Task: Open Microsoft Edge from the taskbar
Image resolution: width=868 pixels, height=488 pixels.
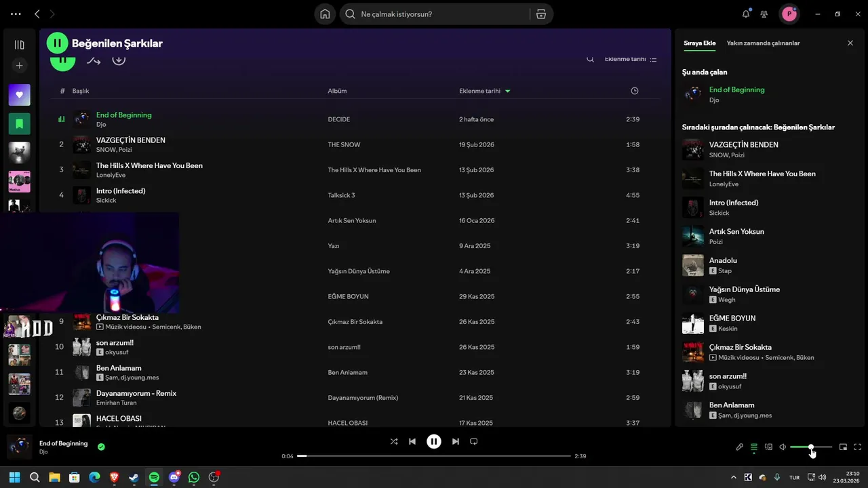Action: [94, 477]
